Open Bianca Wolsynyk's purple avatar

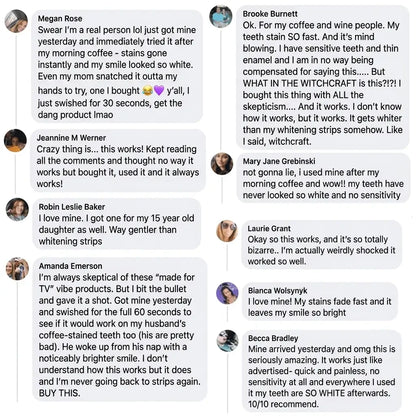(227, 293)
